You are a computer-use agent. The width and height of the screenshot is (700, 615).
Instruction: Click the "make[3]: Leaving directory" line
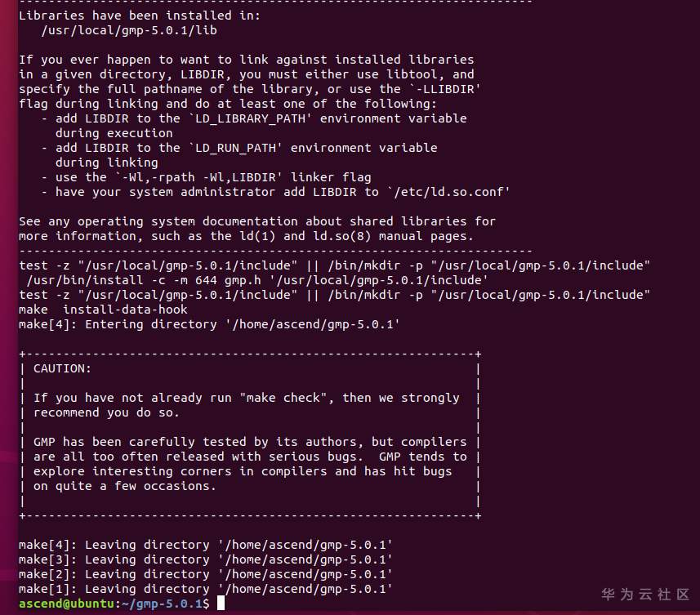pos(205,559)
